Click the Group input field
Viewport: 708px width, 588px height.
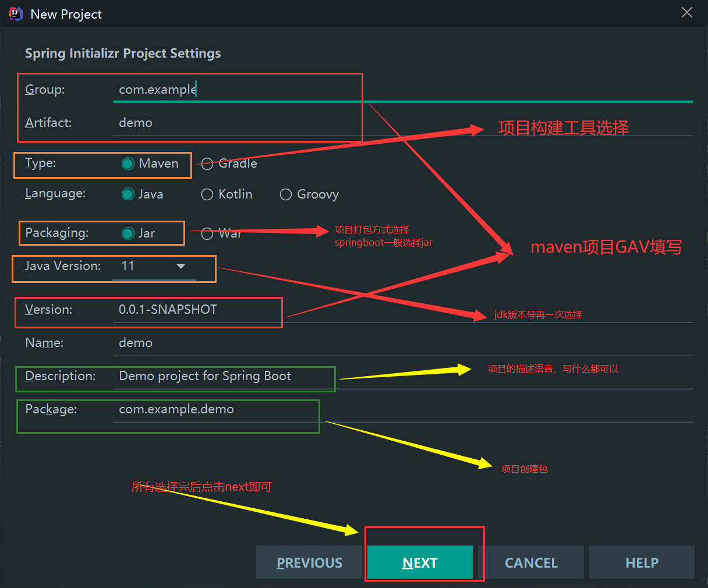(403, 90)
